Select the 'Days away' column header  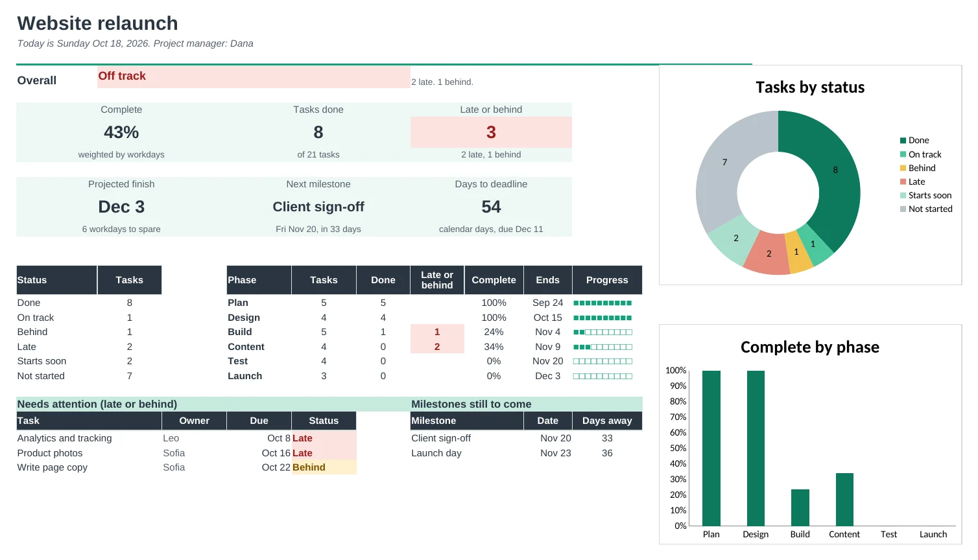[607, 421]
